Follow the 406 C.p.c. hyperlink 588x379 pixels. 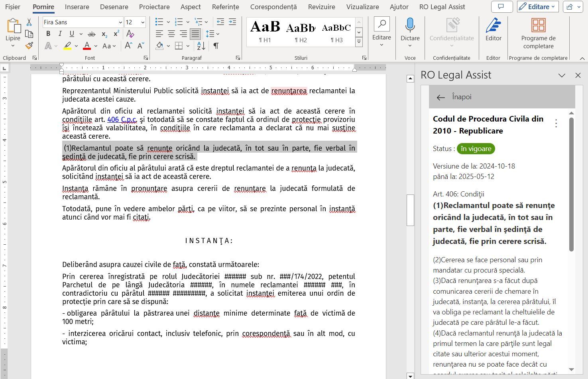[x=122, y=120]
